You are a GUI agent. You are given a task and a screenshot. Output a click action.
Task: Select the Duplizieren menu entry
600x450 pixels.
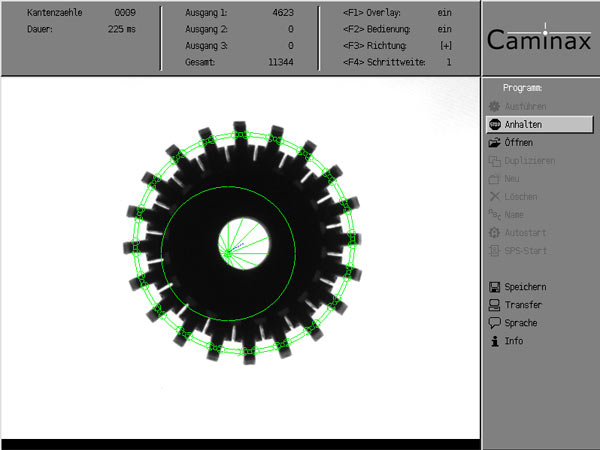pyautogui.click(x=529, y=161)
